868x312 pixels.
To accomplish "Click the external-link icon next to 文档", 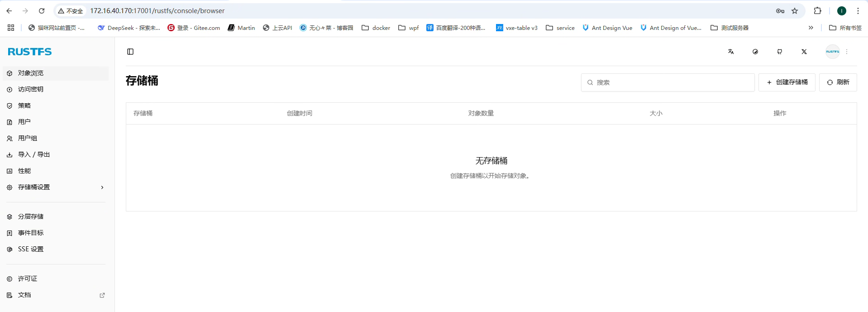I will pos(102,295).
